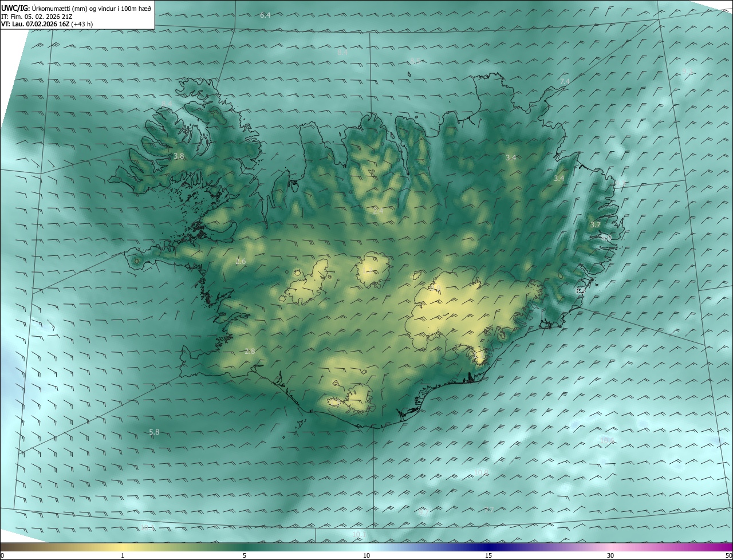This screenshot has height=560, width=733.
Task: Click the 10.6 value label southeast of Iceland
Action: pyautogui.click(x=607, y=440)
